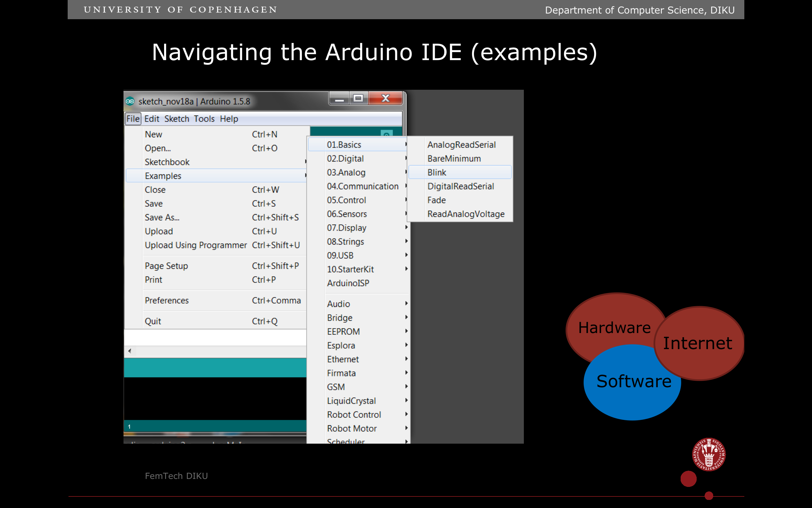The height and width of the screenshot is (508, 812).
Task: Expand the Examples submenu
Action: click(x=216, y=176)
